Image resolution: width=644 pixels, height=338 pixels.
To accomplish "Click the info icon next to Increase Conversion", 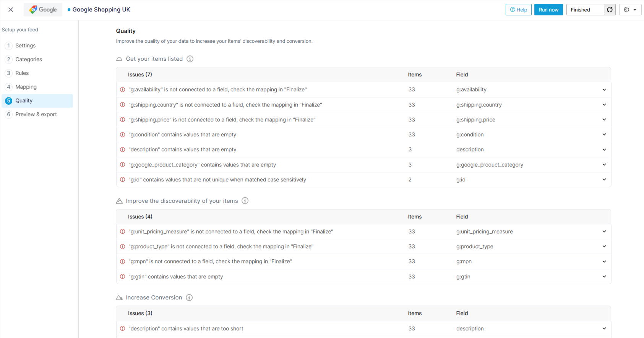I will (x=189, y=298).
